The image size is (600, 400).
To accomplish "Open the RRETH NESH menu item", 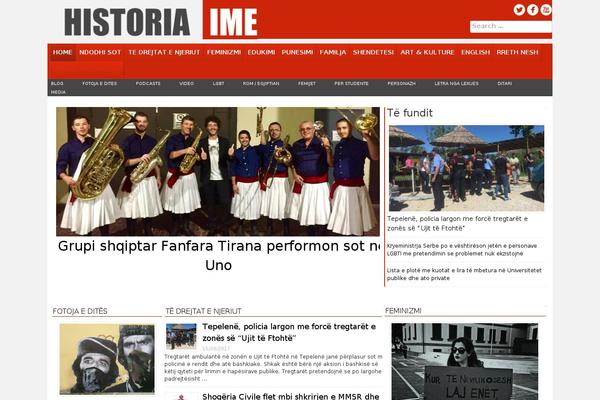I will [517, 52].
